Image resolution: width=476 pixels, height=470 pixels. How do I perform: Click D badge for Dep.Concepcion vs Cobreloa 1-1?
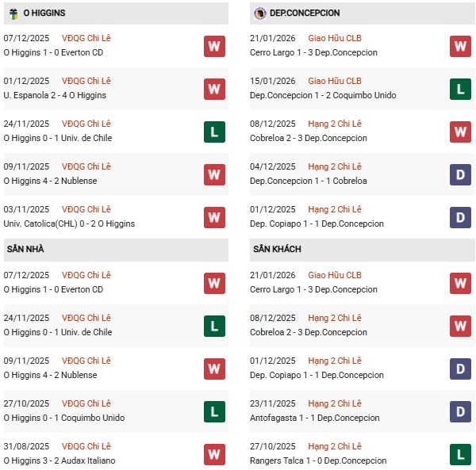(x=460, y=174)
